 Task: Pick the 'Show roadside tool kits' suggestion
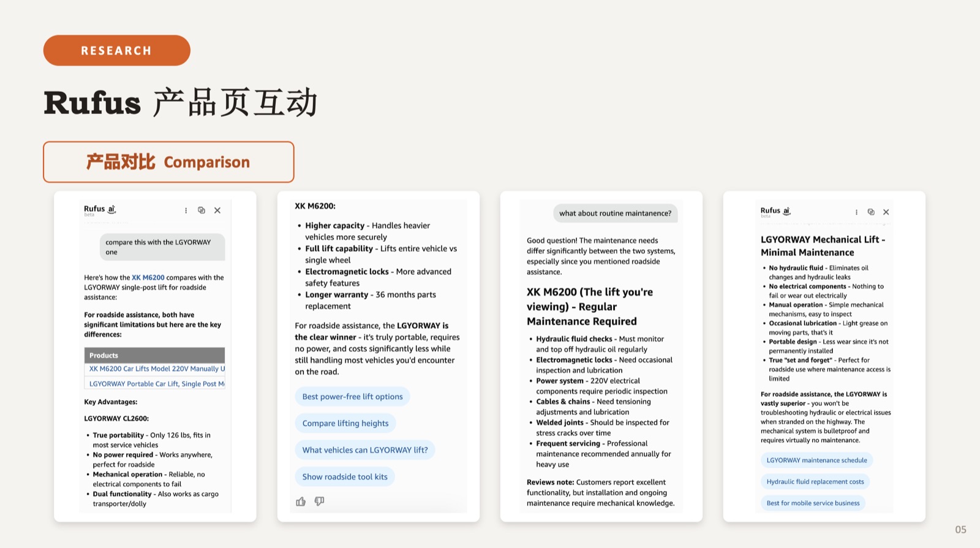[x=345, y=477]
